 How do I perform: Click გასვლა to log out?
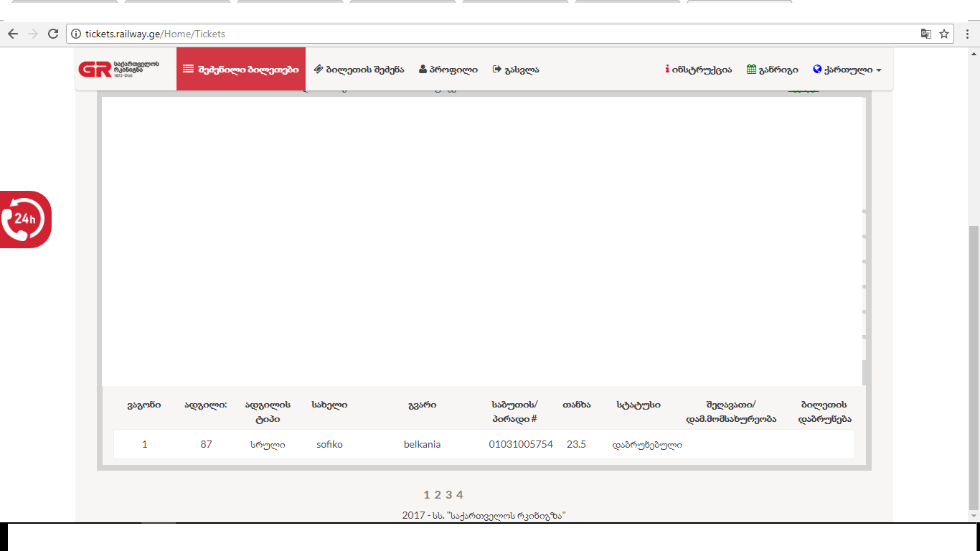point(516,70)
